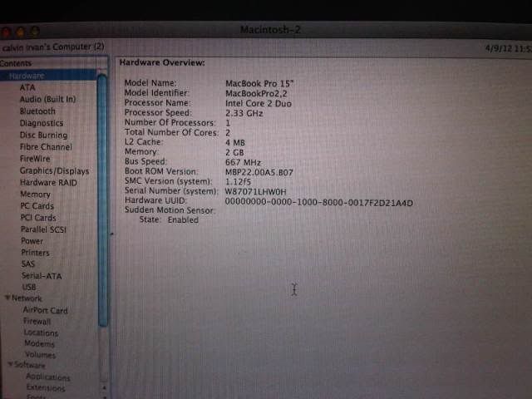The image size is (532, 399).
Task: Select the Diagnostics entry
Action: pos(42,123)
